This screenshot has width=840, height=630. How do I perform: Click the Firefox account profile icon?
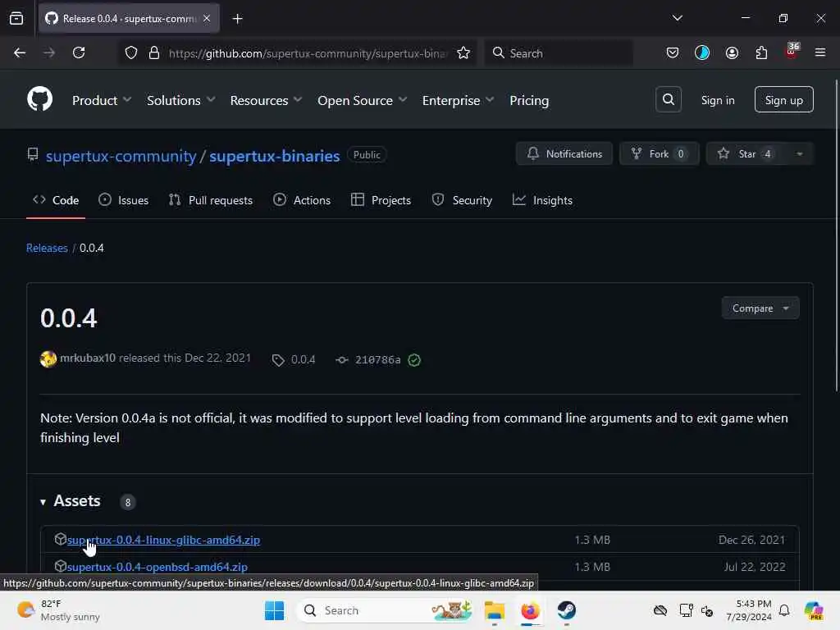pyautogui.click(x=732, y=52)
